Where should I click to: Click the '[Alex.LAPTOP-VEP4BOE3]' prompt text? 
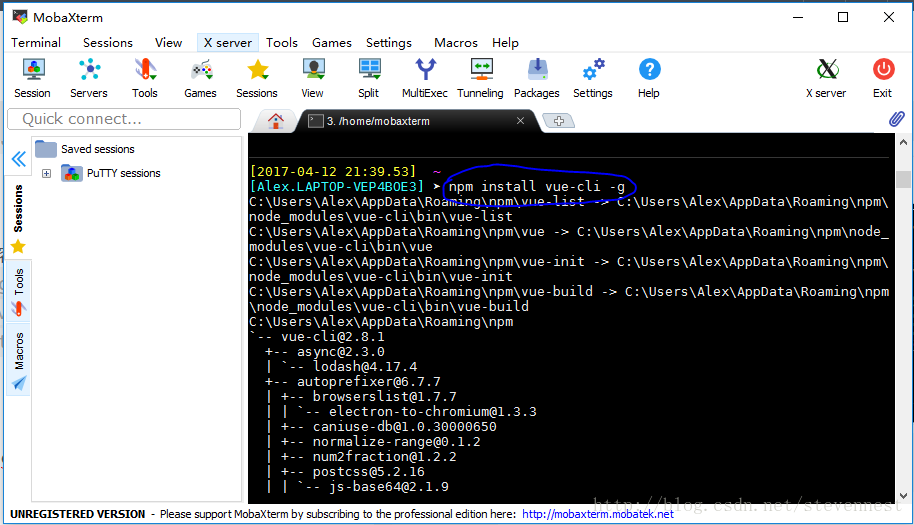point(336,186)
